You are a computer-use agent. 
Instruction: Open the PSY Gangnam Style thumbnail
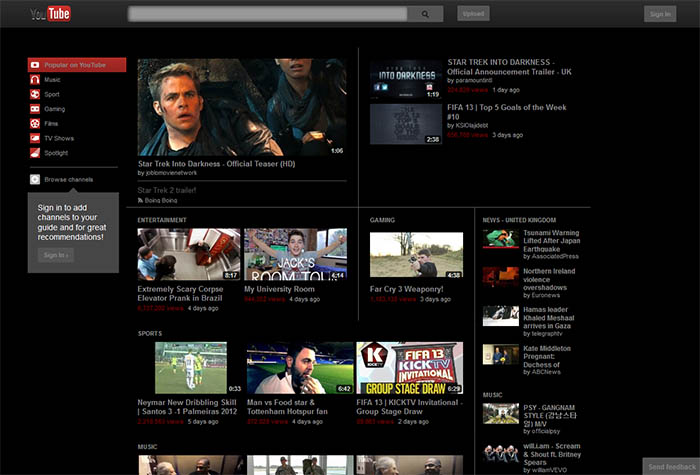point(501,413)
